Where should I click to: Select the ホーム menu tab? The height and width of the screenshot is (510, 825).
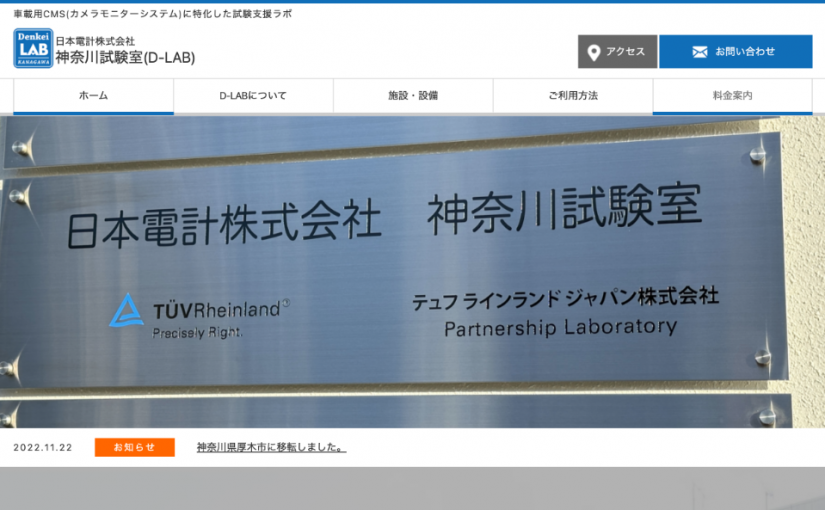coord(94,96)
